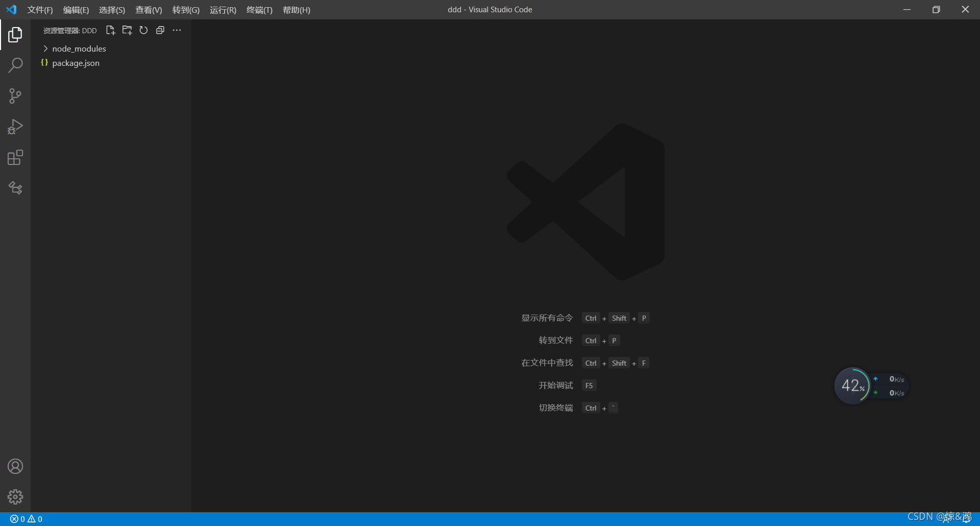Open Source Control view icon
This screenshot has height=526, width=980.
15,96
